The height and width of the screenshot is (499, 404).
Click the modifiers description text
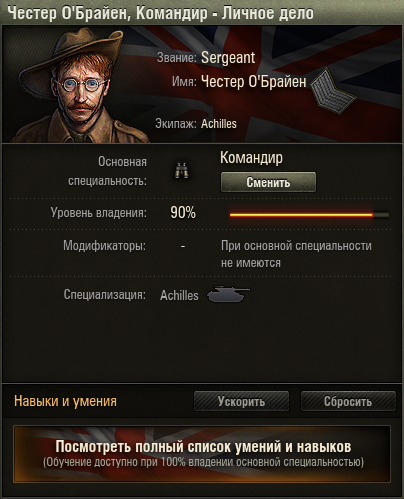coord(296,254)
